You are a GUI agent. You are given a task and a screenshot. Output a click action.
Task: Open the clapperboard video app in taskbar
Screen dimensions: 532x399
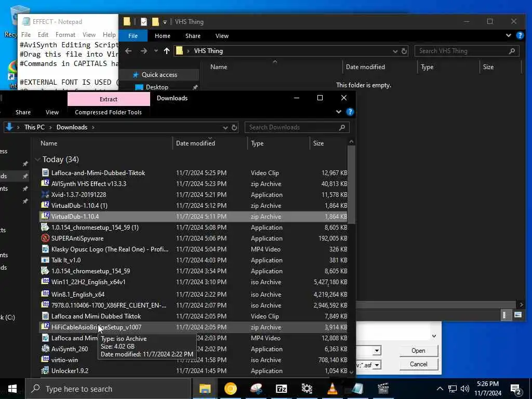tap(383, 389)
